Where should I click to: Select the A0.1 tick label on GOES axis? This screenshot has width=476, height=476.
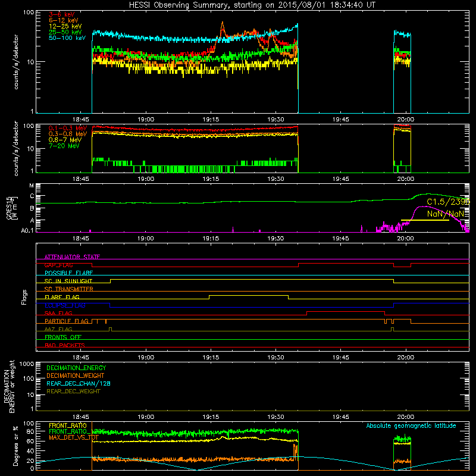click(x=27, y=231)
